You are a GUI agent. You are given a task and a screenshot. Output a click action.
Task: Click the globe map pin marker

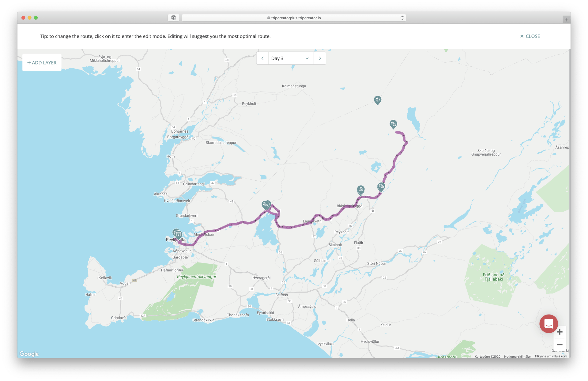click(378, 100)
